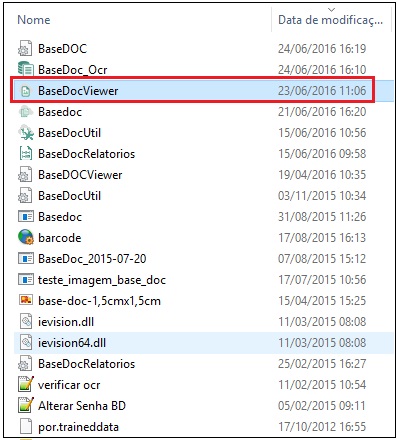This screenshot has height=440, width=397.
Task: Click the date 23/06/2016 11:06
Action: tap(322, 91)
